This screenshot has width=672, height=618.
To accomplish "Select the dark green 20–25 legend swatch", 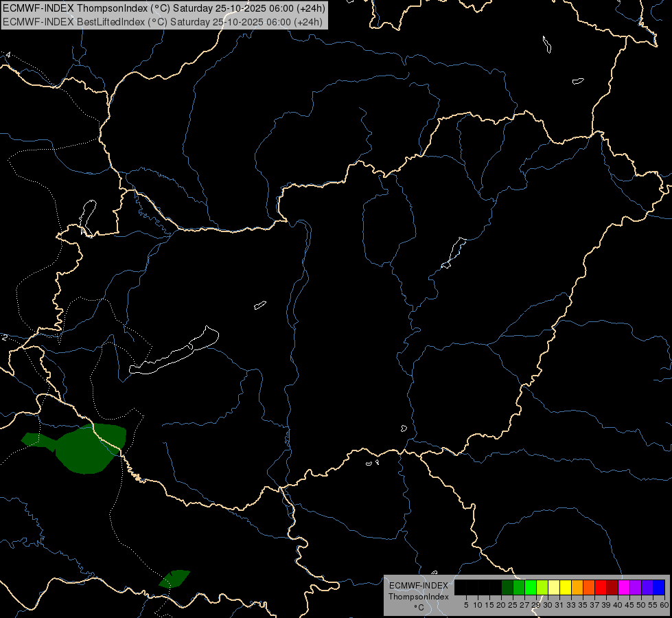I will pyautogui.click(x=507, y=587).
